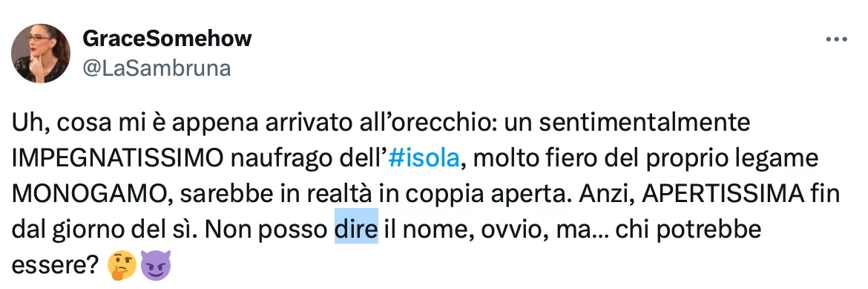
Task: Click the word MONOGAMO in the tweet
Action: point(89,194)
